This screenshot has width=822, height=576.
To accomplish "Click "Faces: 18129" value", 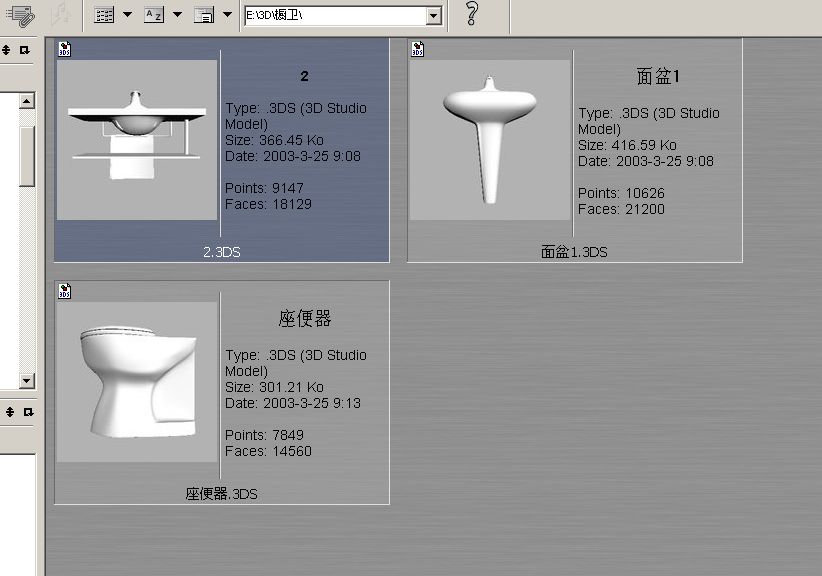I will (x=268, y=204).
